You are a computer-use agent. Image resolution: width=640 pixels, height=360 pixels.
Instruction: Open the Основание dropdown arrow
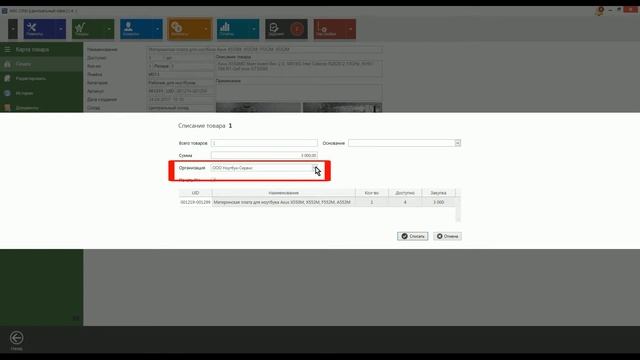458,143
